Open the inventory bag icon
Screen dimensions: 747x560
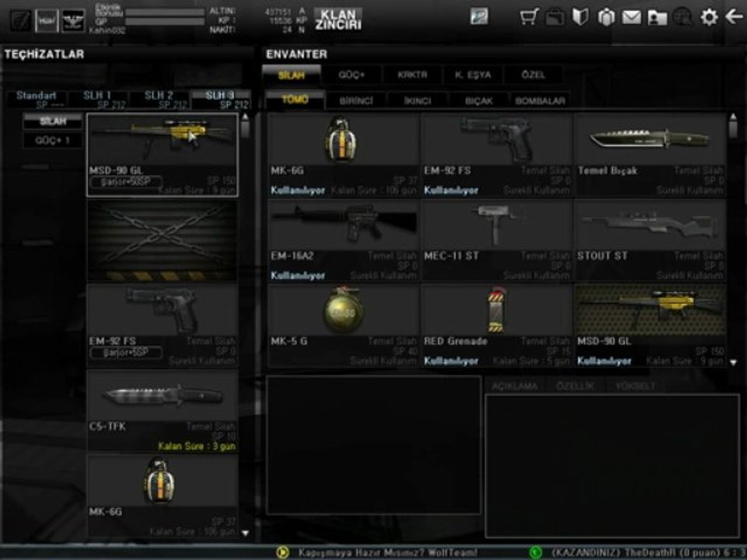555,18
